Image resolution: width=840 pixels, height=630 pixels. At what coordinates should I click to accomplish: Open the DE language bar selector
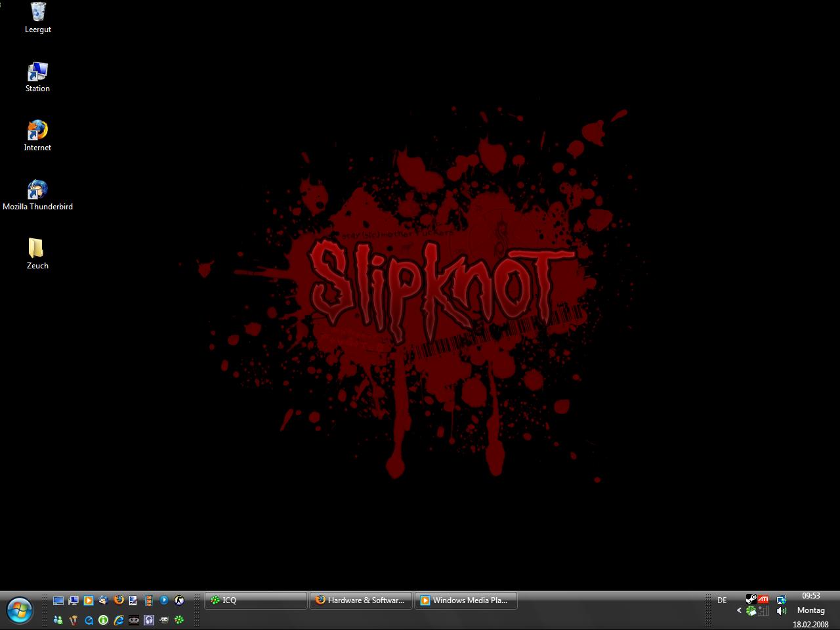pos(722,600)
